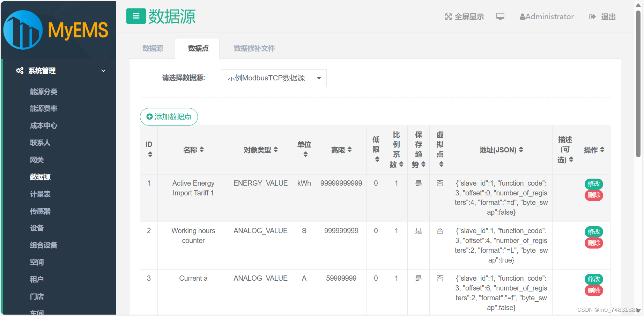Click 修改 for Active Energy Import Tariff 1

pyautogui.click(x=593, y=184)
